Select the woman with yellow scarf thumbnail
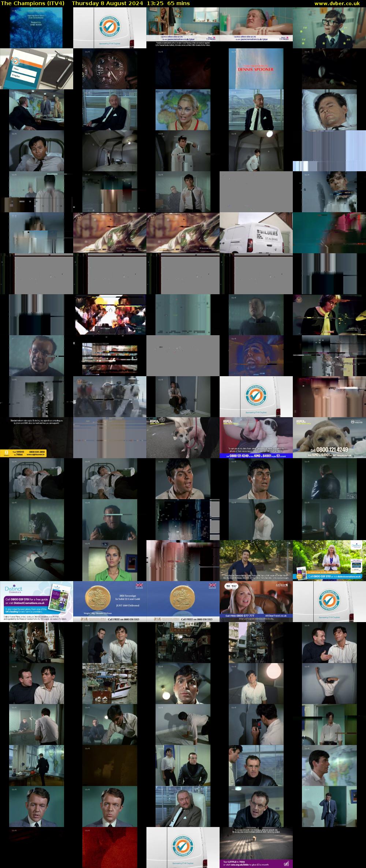Image resolution: width=366 pixels, height=868 pixels. (329, 315)
